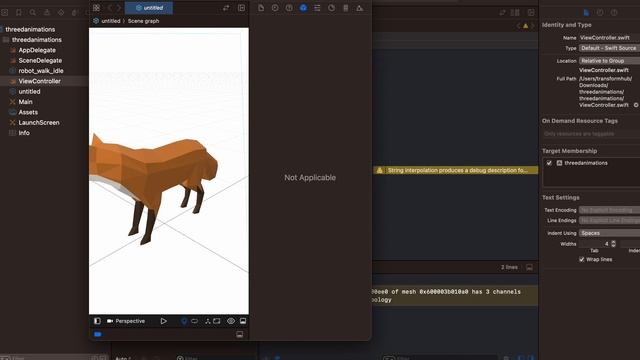Screen dimensions: 640x360
Task: Click the editor options swap-arrows icon in scene editor
Action: [x=226, y=8]
